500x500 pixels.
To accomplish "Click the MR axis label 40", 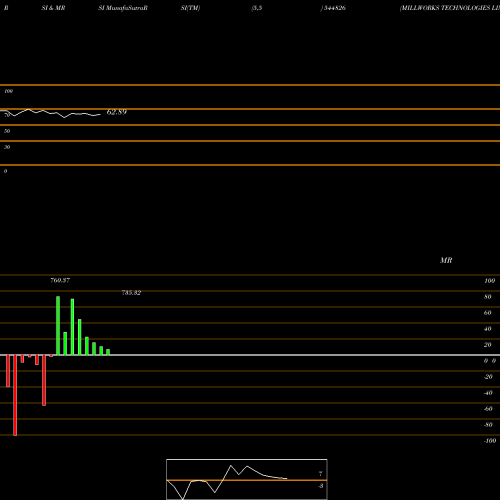I will pyautogui.click(x=488, y=329).
